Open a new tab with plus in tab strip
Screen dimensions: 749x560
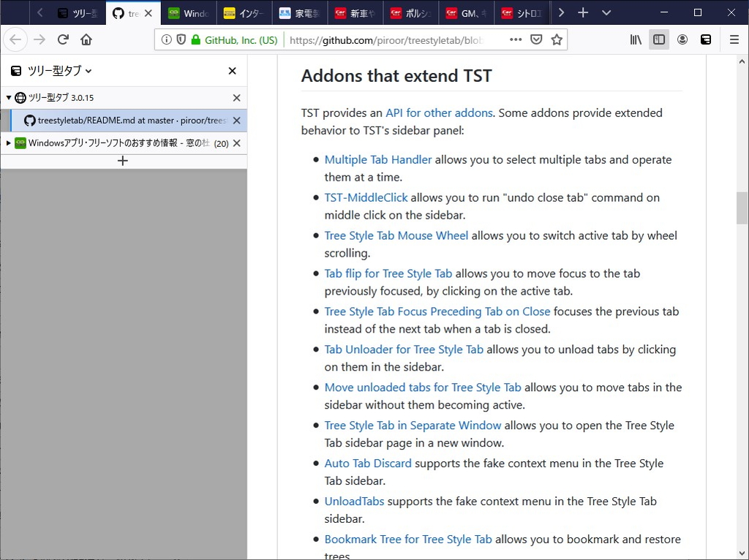(583, 13)
